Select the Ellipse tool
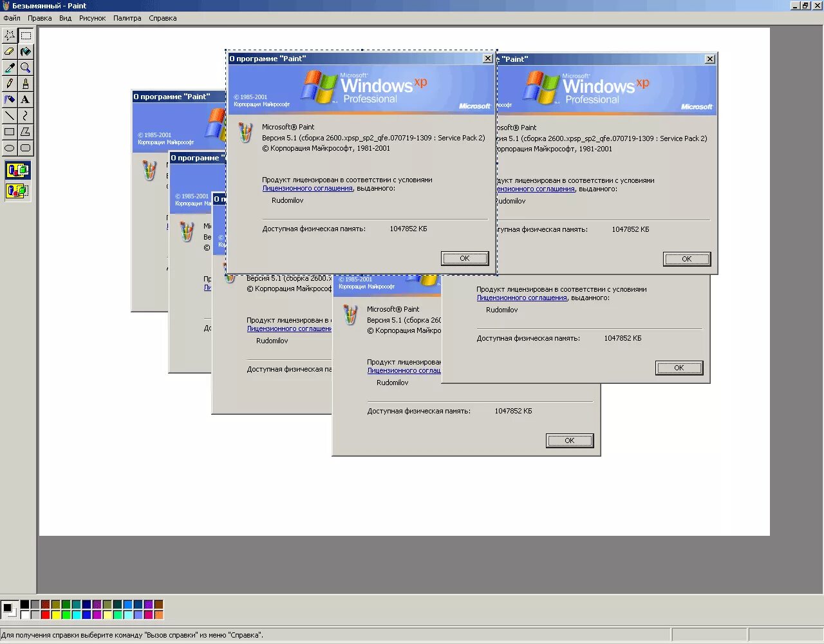Image resolution: width=824 pixels, height=644 pixels. (x=10, y=148)
